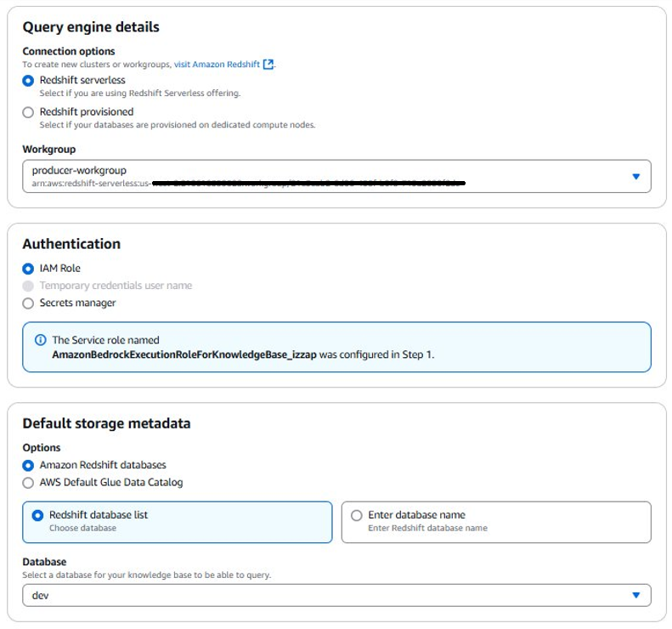
Task: Choose the Enter database name tile
Action: point(496,522)
